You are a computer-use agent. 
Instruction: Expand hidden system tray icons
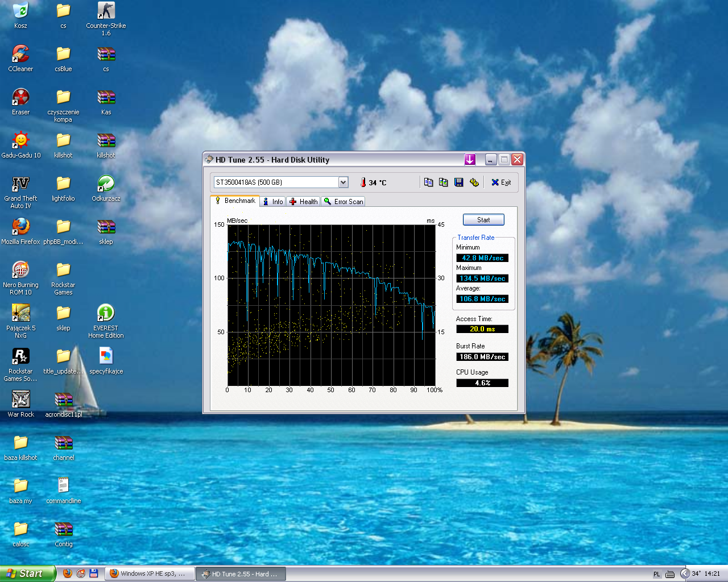click(x=685, y=574)
